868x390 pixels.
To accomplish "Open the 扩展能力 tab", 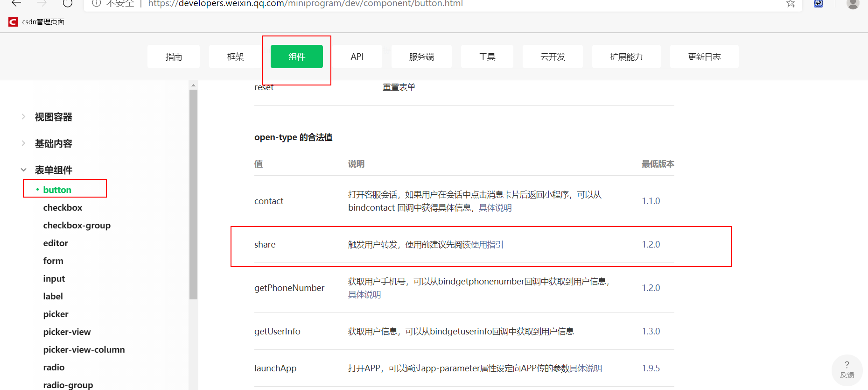I will [x=626, y=57].
